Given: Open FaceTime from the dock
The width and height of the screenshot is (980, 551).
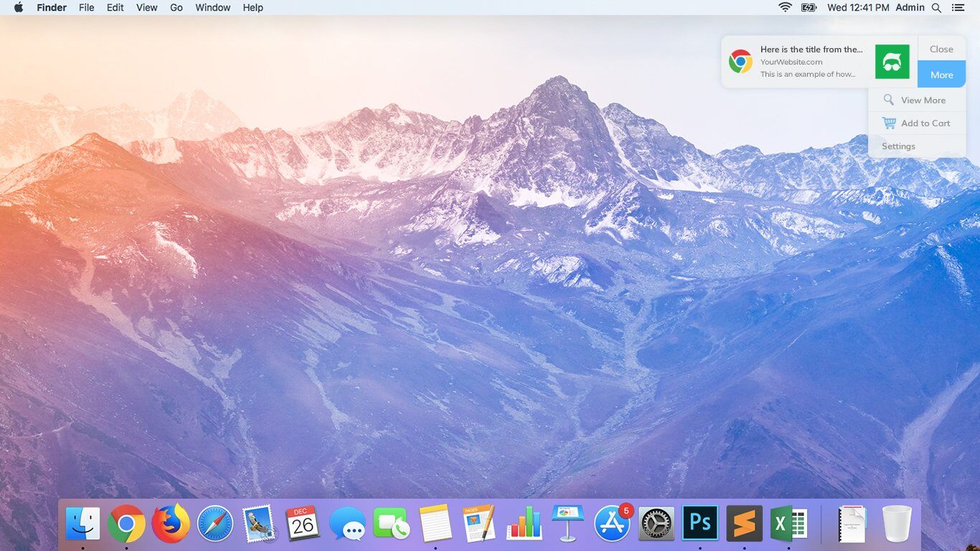Looking at the screenshot, I should pos(391,525).
